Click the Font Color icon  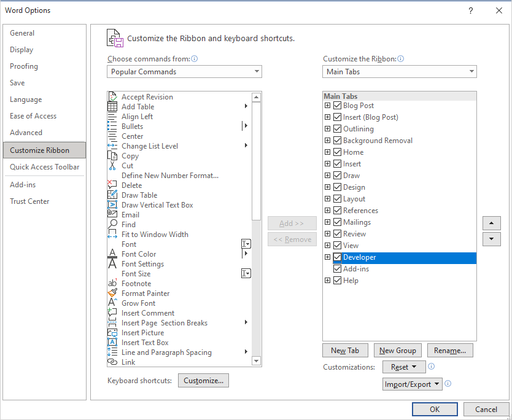pyautogui.click(x=112, y=254)
